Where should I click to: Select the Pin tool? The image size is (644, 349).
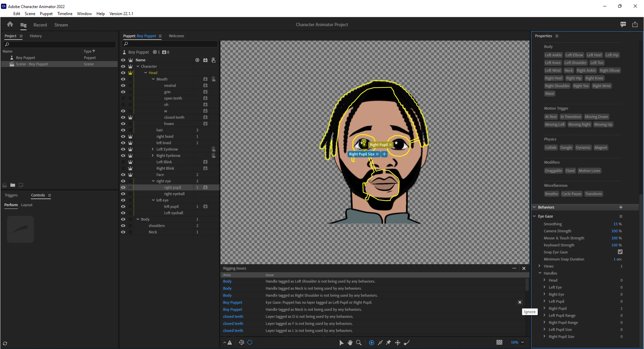(389, 343)
